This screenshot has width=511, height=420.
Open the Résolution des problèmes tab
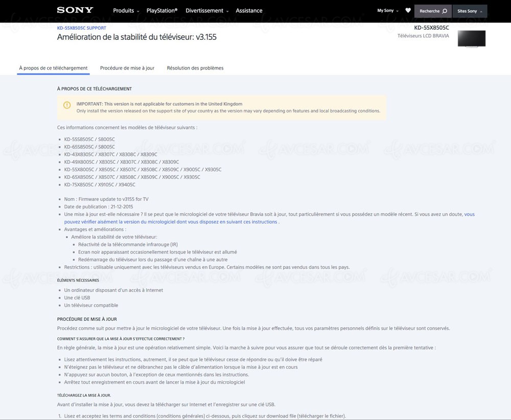195,67
